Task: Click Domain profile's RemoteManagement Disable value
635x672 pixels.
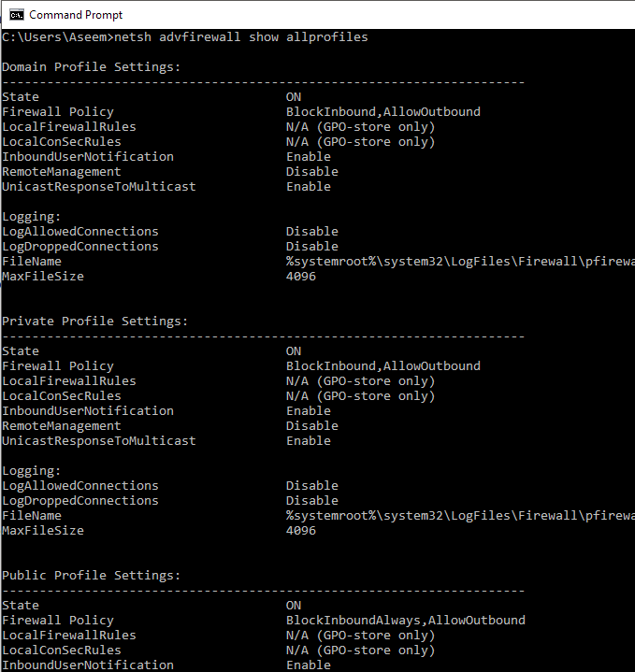Action: [311, 172]
